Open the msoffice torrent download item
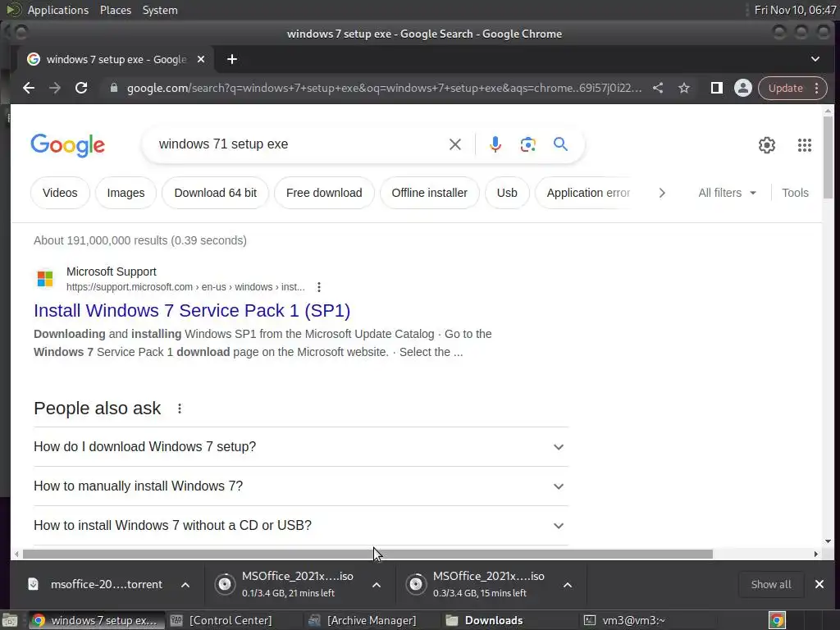 point(97,584)
